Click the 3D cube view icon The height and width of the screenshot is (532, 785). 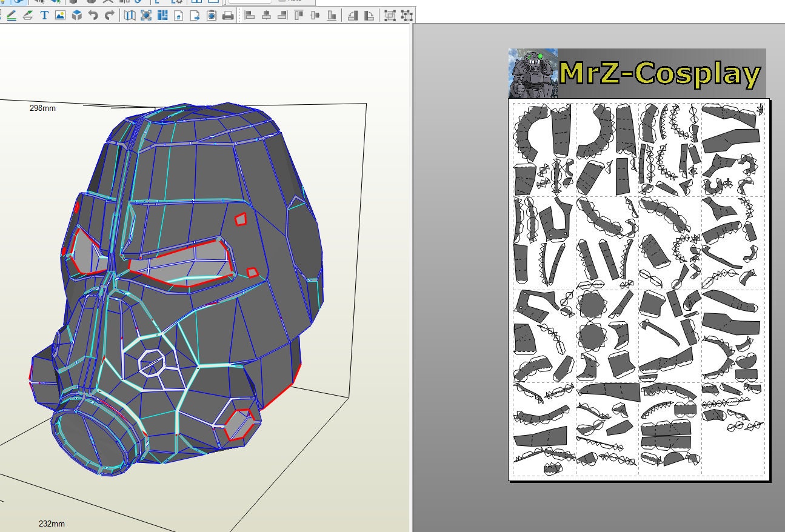pos(77,16)
